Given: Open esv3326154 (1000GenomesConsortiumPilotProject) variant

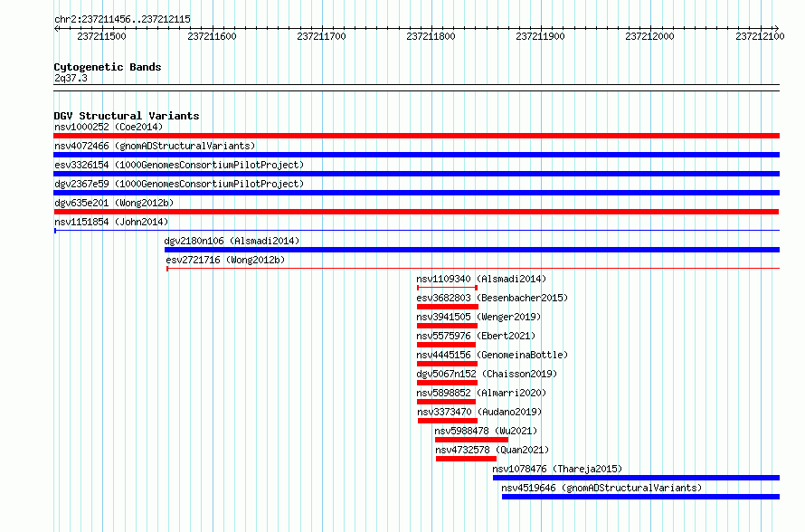Looking at the screenshot, I should tap(179, 165).
